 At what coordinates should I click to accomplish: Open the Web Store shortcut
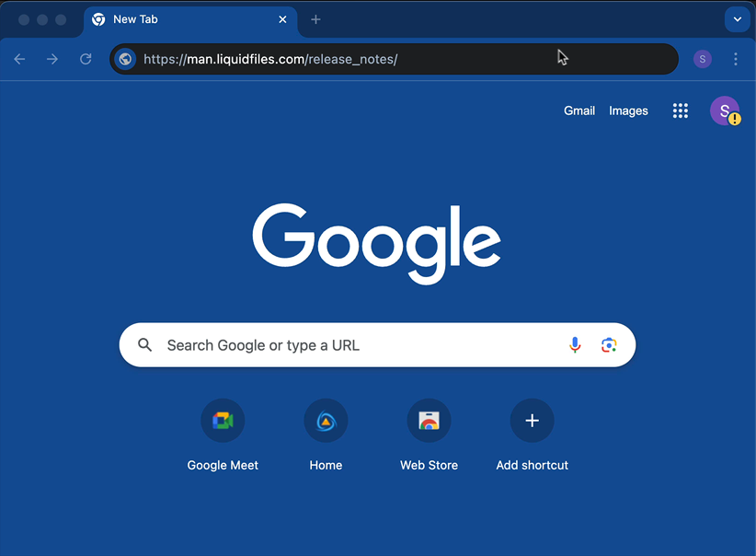point(429,420)
